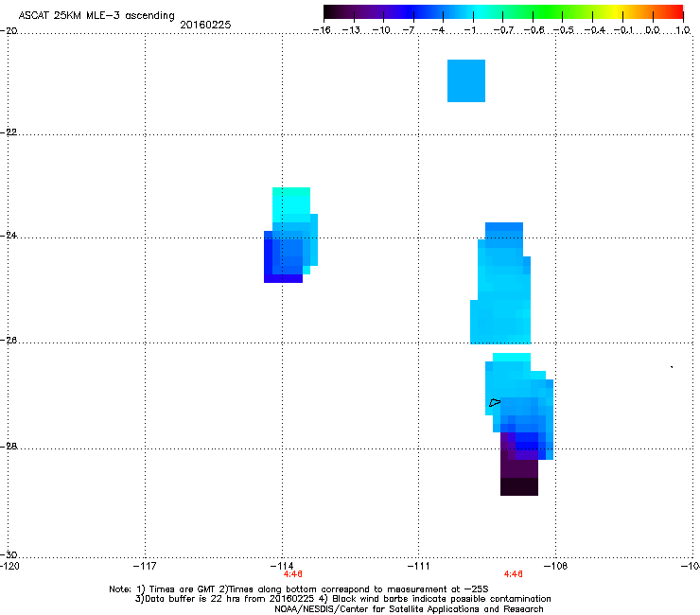This screenshot has width=700, height=615.
Task: Click the -0.4 color scale label
Action: click(595, 30)
